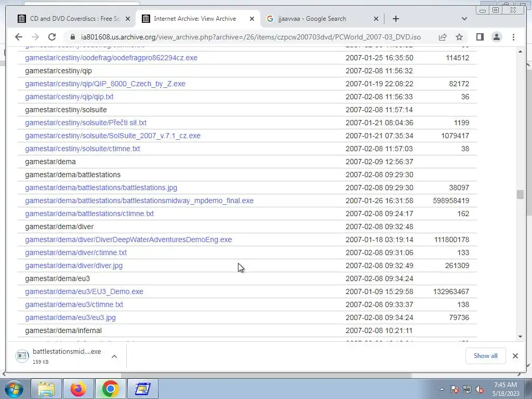Open the Chrome profile avatar menu
This screenshot has width=532, height=399.
point(497,37)
